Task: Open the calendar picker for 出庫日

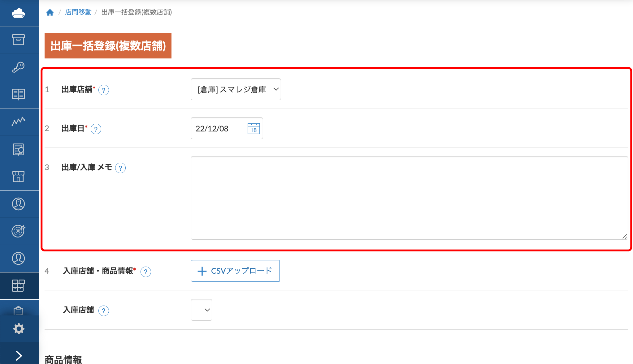Action: [253, 129]
